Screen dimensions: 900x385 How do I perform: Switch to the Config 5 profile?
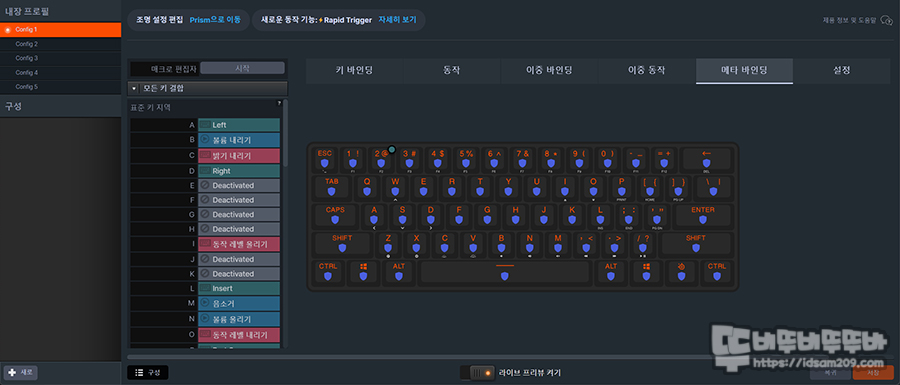click(60, 87)
